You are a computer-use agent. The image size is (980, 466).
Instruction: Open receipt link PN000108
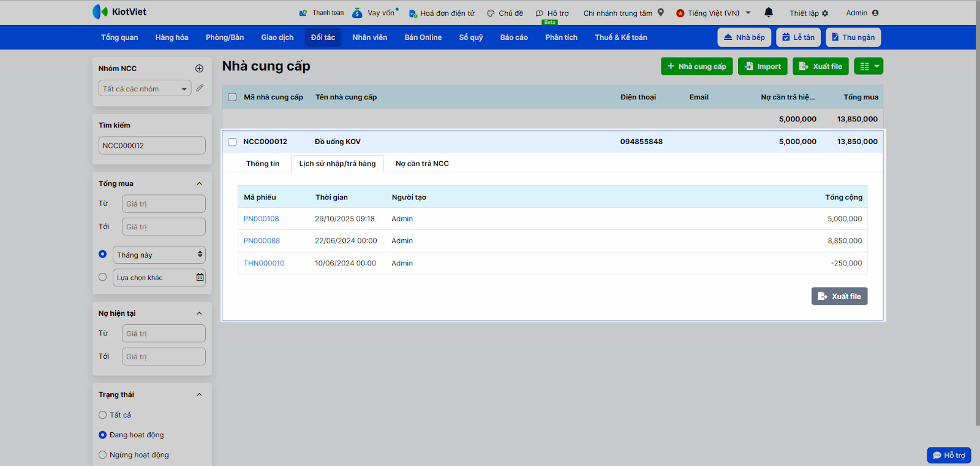pyautogui.click(x=262, y=219)
